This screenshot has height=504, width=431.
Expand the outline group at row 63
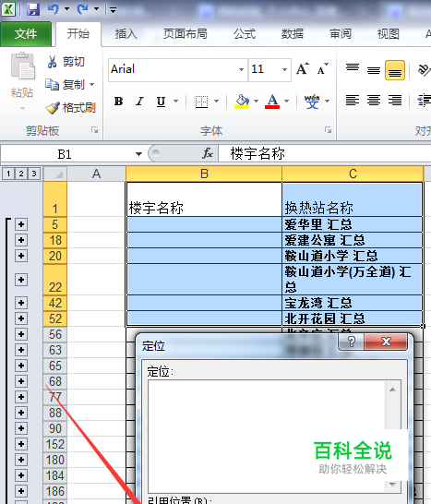21,350
